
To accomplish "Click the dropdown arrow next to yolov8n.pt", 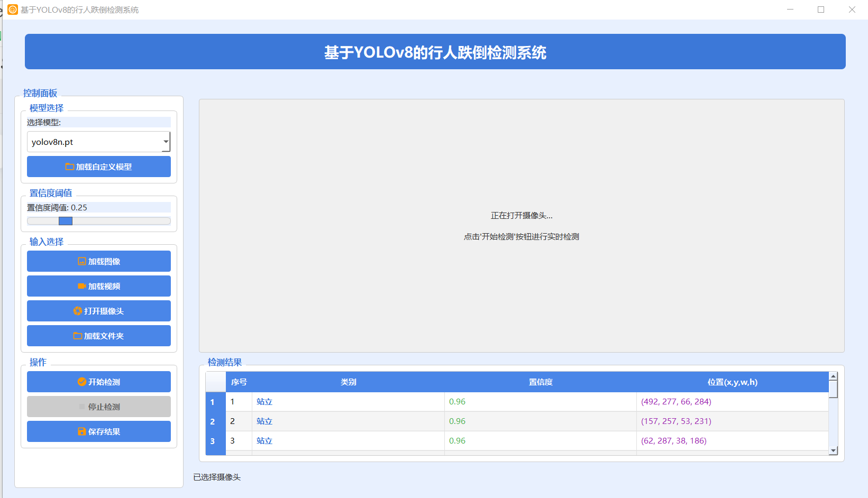I will tap(166, 142).
